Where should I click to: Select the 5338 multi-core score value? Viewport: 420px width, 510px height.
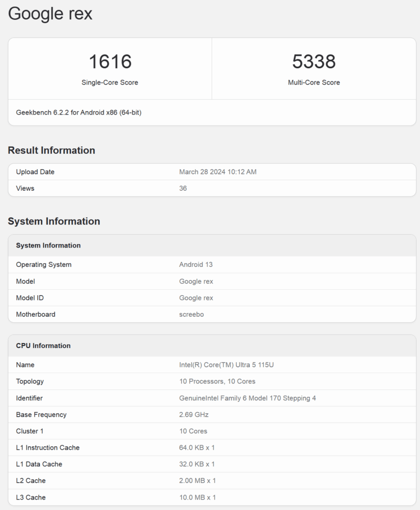click(314, 61)
